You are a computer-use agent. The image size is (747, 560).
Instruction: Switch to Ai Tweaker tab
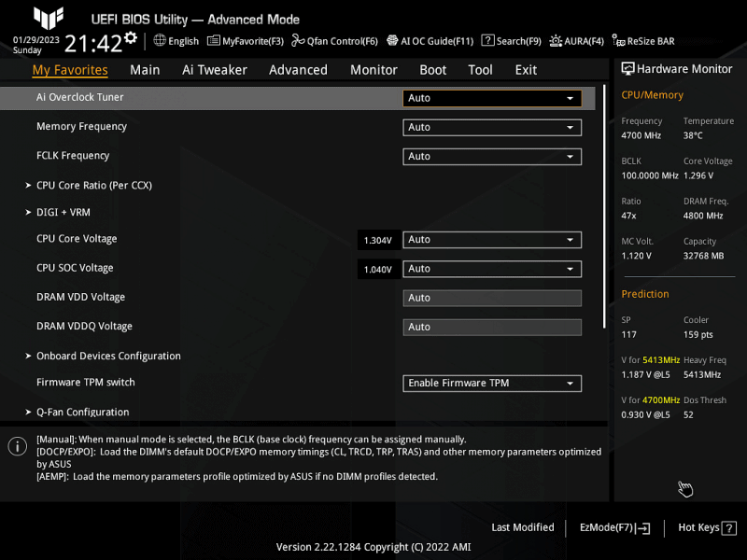coord(215,70)
